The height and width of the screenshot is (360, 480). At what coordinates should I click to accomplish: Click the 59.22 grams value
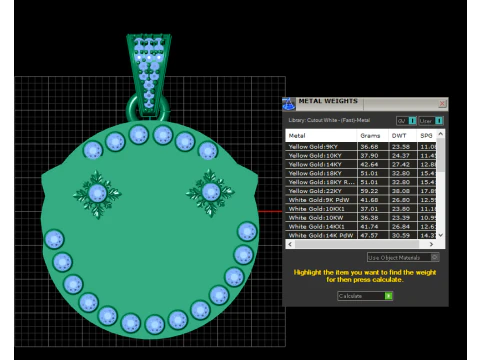click(369, 191)
